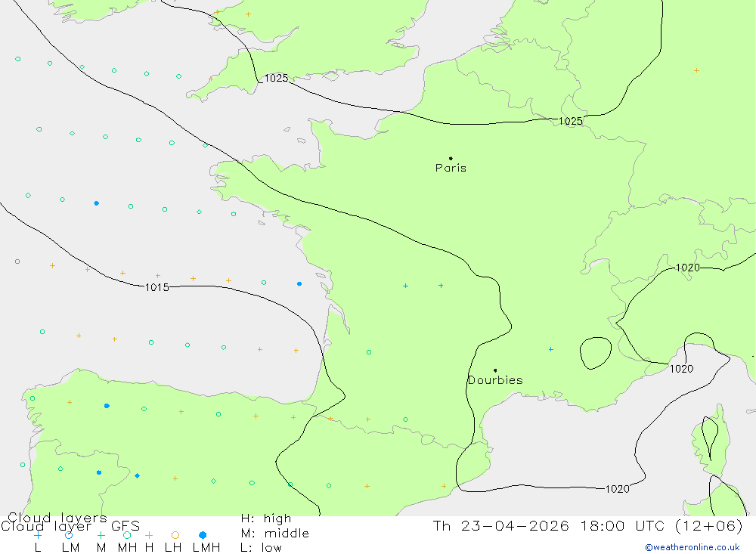Click the 'H: high' legend text

click(x=266, y=518)
